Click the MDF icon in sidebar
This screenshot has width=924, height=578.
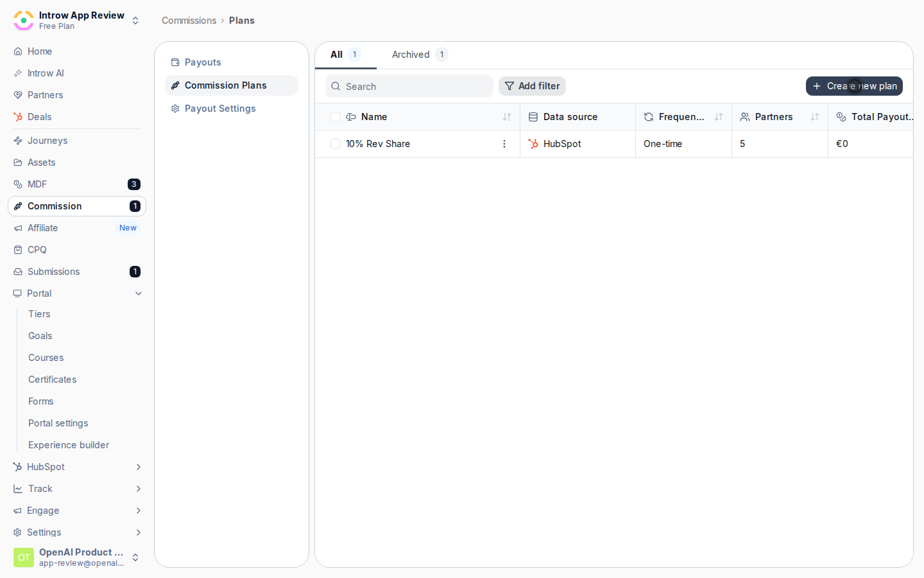[x=18, y=184]
